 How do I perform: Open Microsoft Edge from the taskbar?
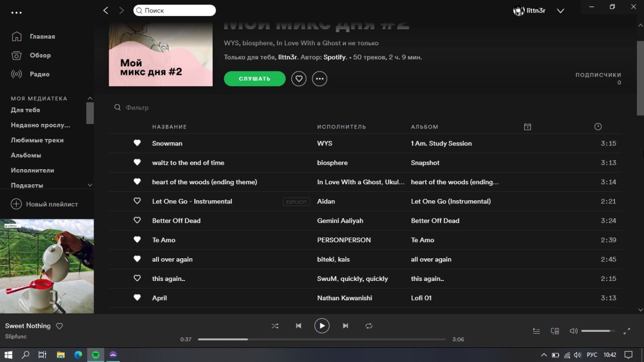(78, 355)
